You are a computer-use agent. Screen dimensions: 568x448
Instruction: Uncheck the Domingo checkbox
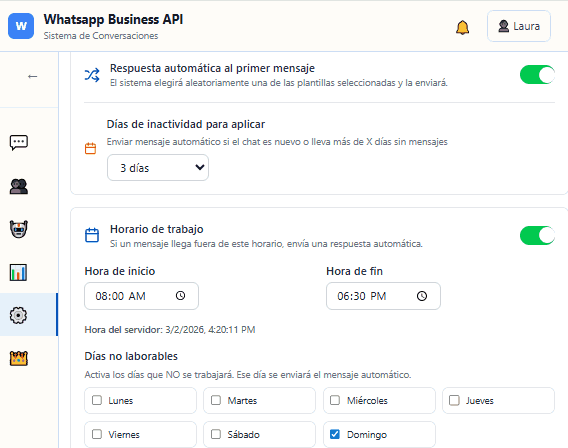coord(335,434)
